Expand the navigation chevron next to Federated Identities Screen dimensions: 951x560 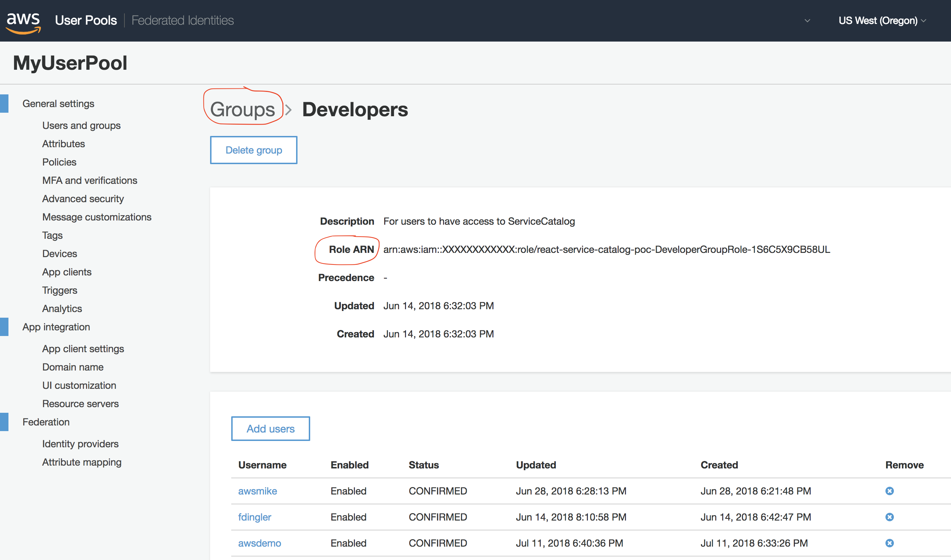pyautogui.click(x=807, y=21)
